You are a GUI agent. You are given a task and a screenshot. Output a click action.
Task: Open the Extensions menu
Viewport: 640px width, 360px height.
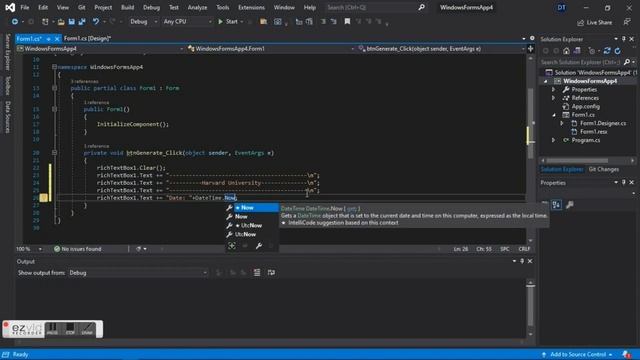[251, 7]
